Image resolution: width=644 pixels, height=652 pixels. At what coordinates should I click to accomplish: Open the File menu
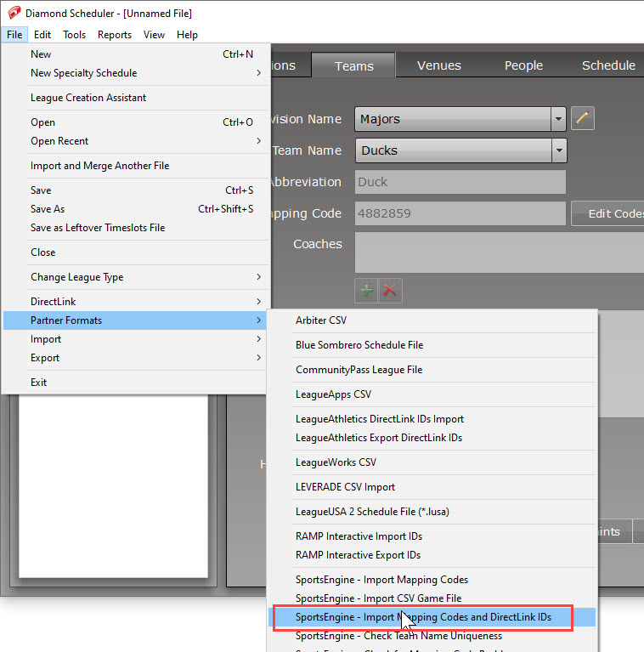[14, 35]
